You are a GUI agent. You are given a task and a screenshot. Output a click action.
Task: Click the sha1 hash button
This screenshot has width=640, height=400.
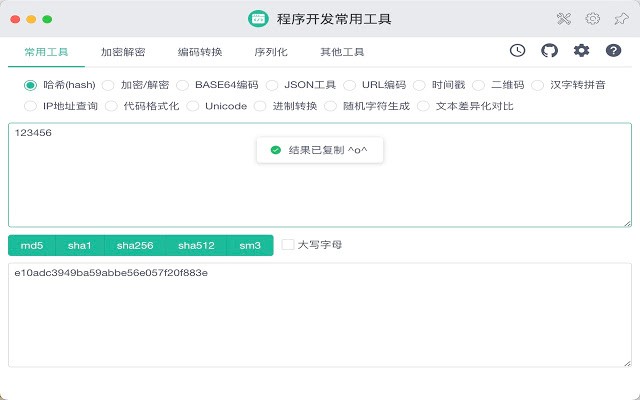[x=80, y=245]
